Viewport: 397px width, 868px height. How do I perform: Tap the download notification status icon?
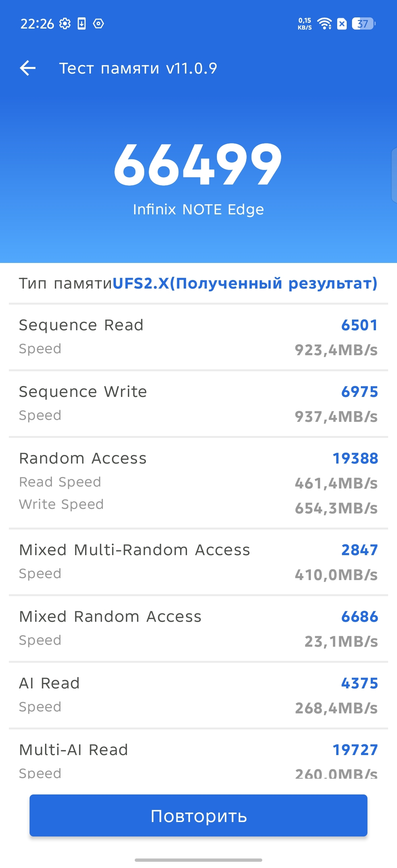[x=82, y=24]
